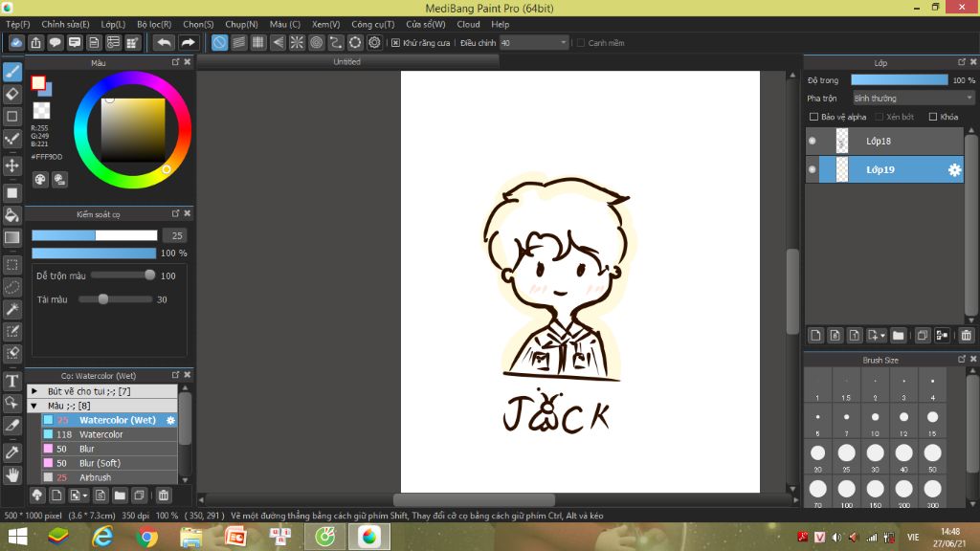Click the Undo arrow in the toolbar
Screen dimensions: 980x551
(164, 42)
